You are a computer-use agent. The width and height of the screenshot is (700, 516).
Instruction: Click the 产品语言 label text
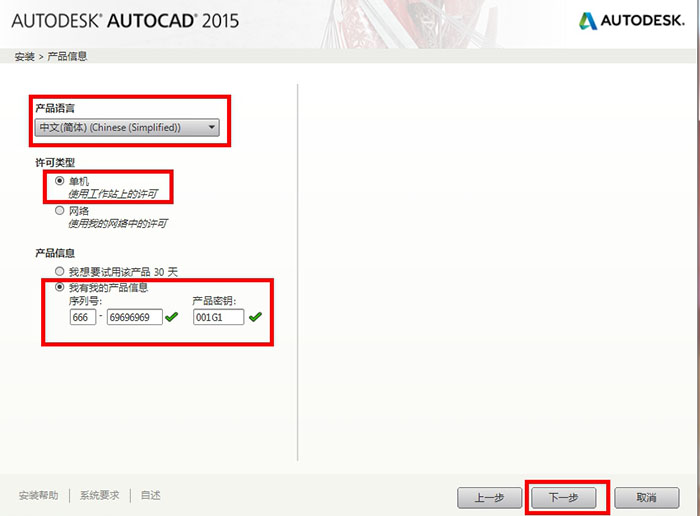tap(55, 108)
